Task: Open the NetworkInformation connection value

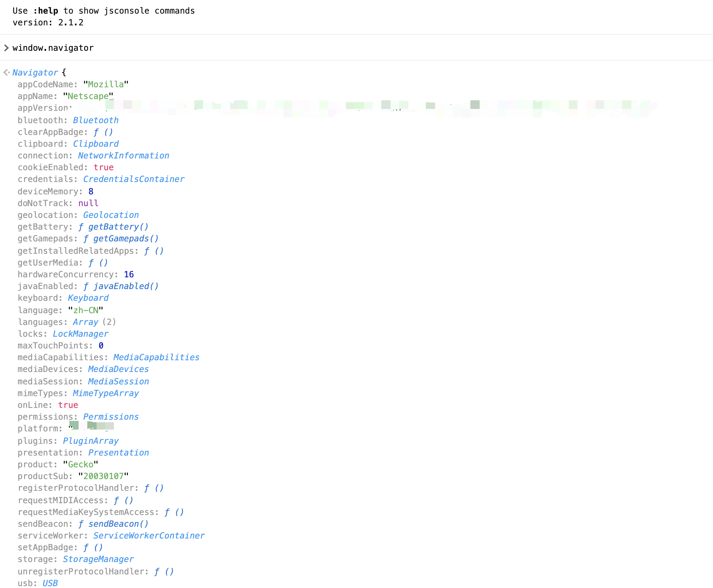Action: point(123,156)
